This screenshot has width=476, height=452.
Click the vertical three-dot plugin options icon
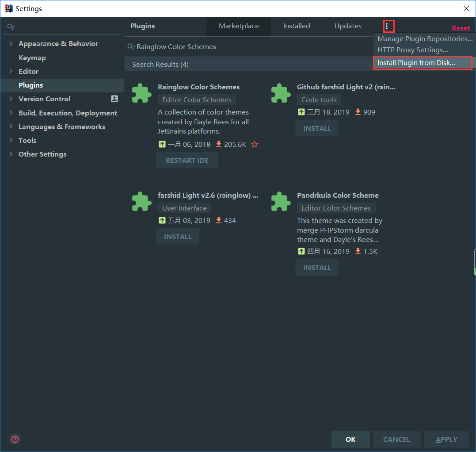click(387, 27)
